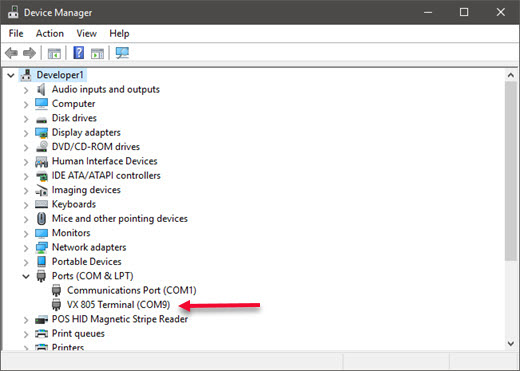The width and height of the screenshot is (520, 371).
Task: Open the File menu
Action: click(16, 33)
